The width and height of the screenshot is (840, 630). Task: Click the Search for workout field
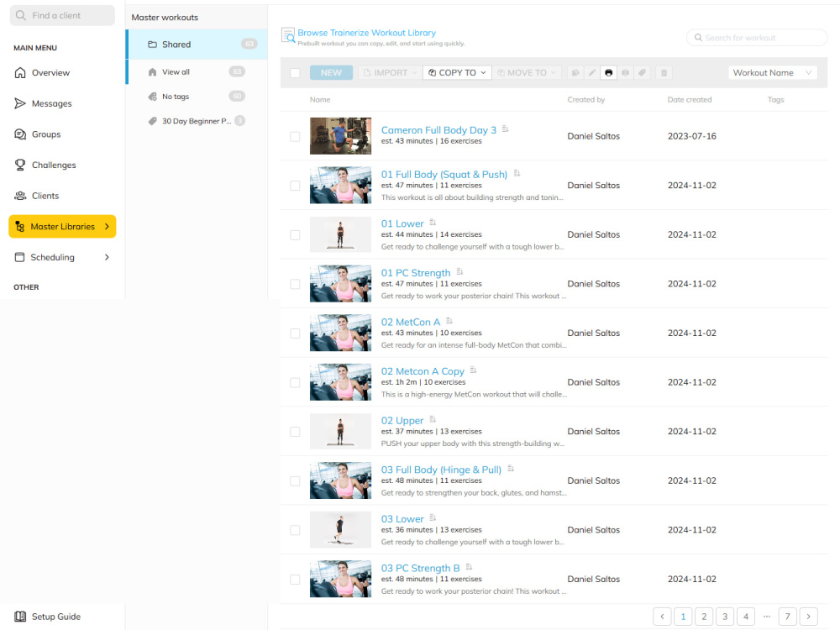tap(757, 38)
